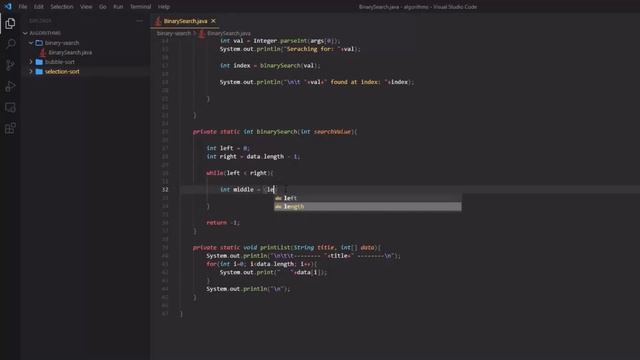Collapse the ALGORITHMS root section

(25, 33)
